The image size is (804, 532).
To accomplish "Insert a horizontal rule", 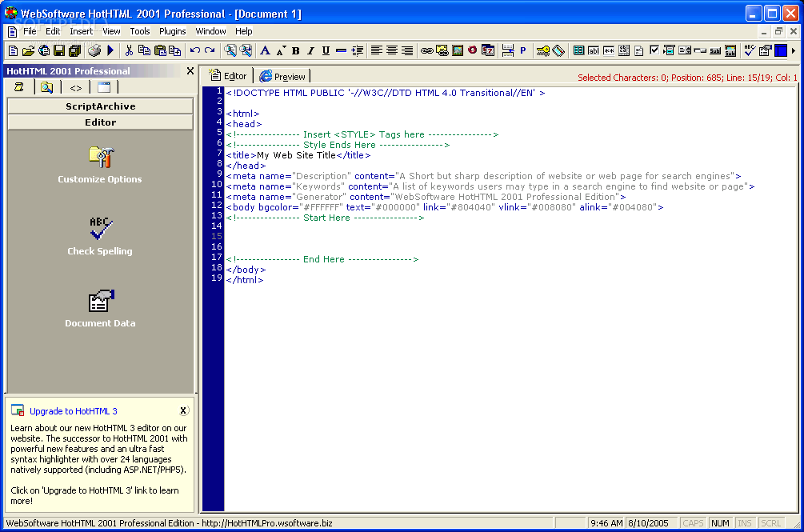I will (341, 50).
